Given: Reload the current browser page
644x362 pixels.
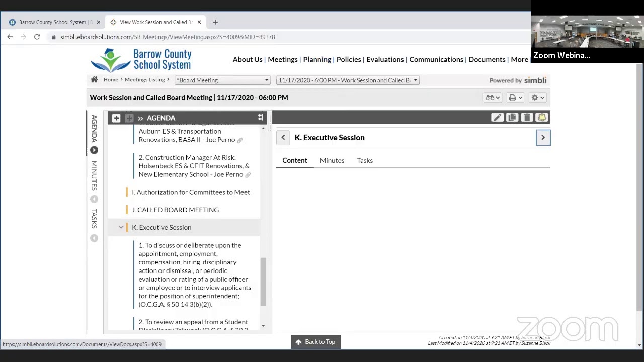Looking at the screenshot, I should [x=37, y=37].
